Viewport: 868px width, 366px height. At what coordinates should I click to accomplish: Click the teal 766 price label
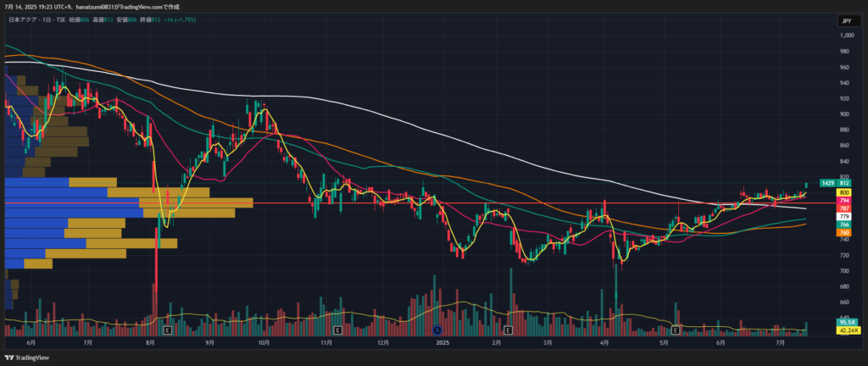tap(845, 225)
